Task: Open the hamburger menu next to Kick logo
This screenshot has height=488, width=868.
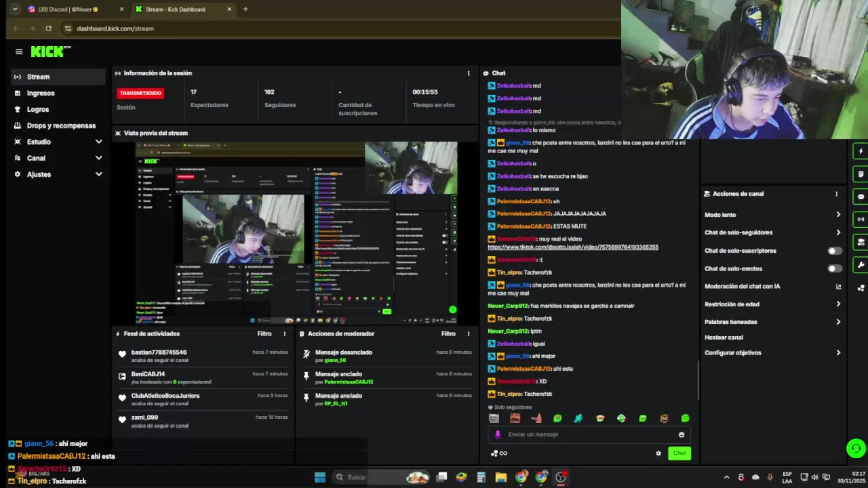Action: 19,52
